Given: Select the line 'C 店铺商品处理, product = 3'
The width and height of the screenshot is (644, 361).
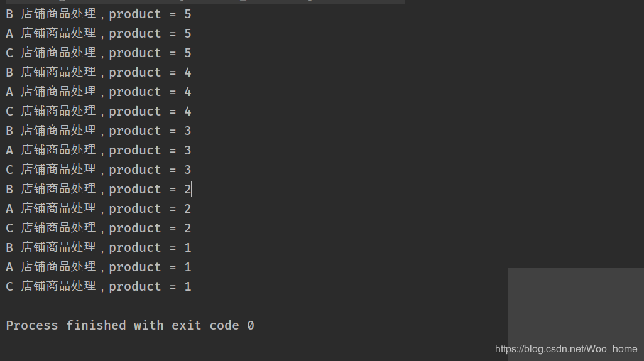Looking at the screenshot, I should [x=99, y=170].
